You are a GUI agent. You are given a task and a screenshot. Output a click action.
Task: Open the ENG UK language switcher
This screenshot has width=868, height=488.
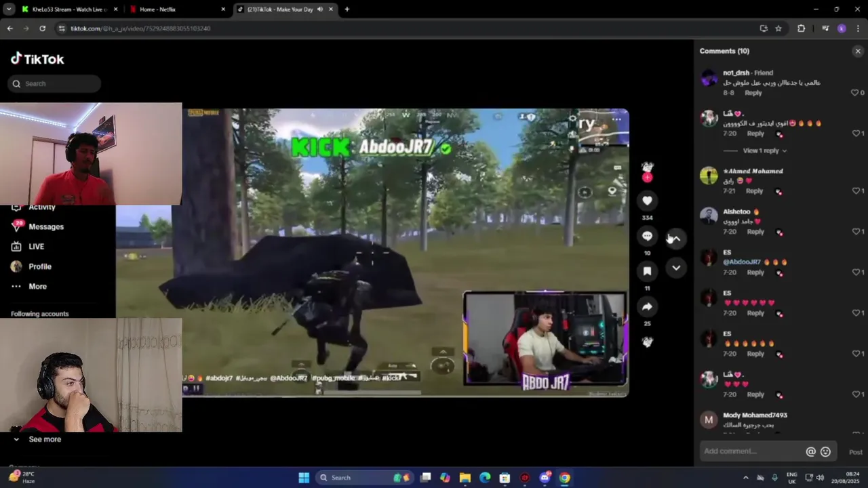click(x=792, y=478)
